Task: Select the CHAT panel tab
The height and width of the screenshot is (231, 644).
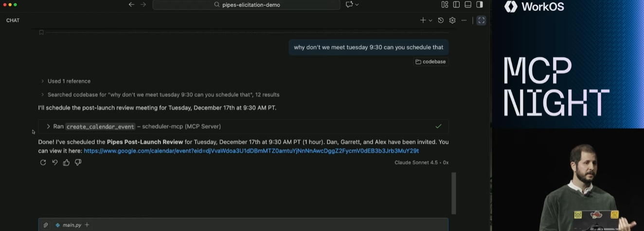Action: 13,20
